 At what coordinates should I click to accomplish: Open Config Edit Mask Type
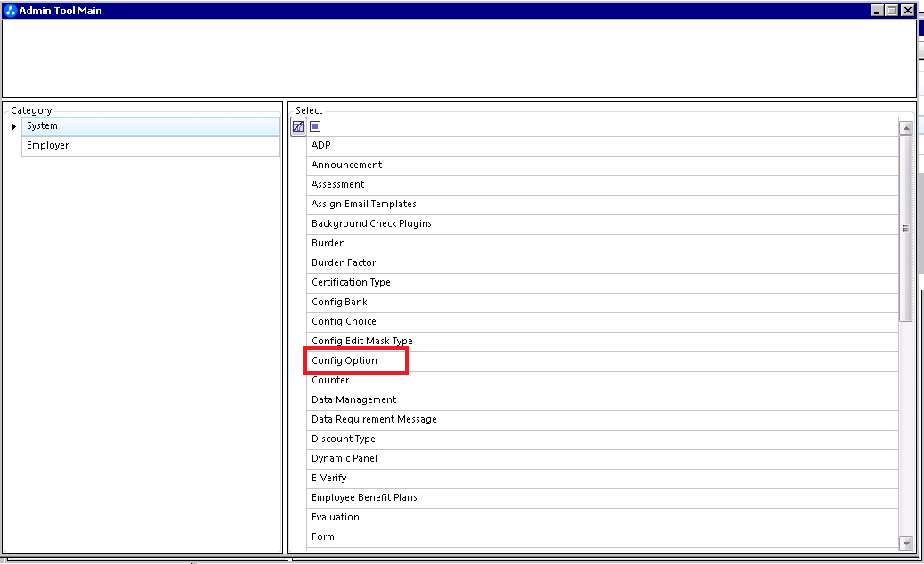(x=603, y=342)
